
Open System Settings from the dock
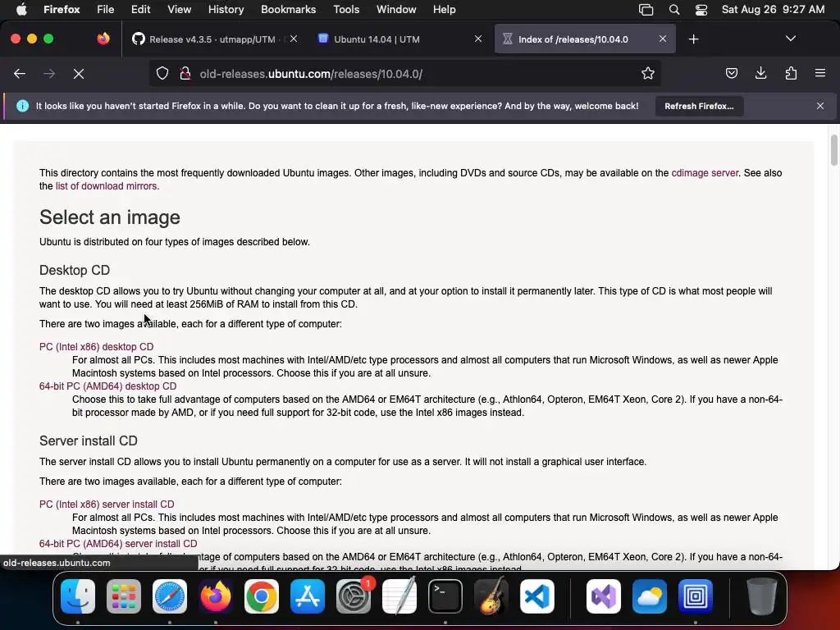pos(354,596)
